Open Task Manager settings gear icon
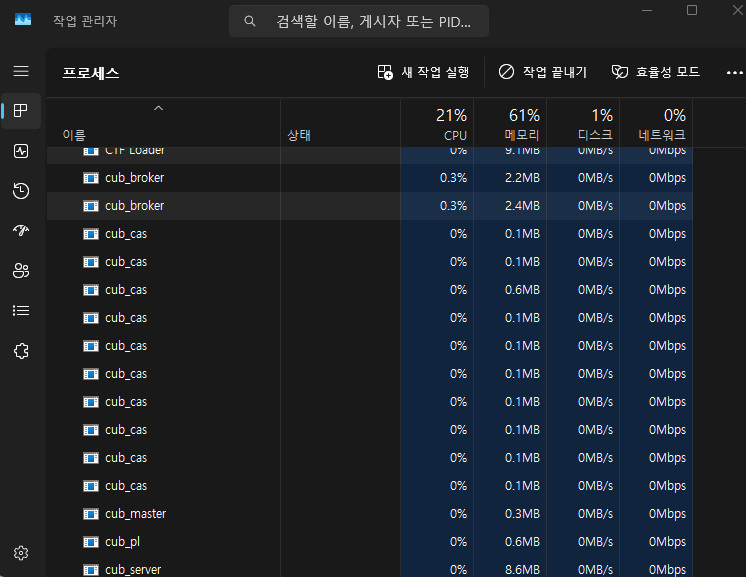The height and width of the screenshot is (577, 746). (x=21, y=553)
